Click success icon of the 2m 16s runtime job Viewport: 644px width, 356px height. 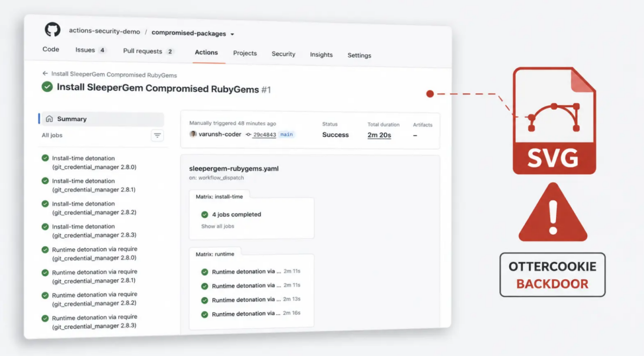[x=204, y=314]
